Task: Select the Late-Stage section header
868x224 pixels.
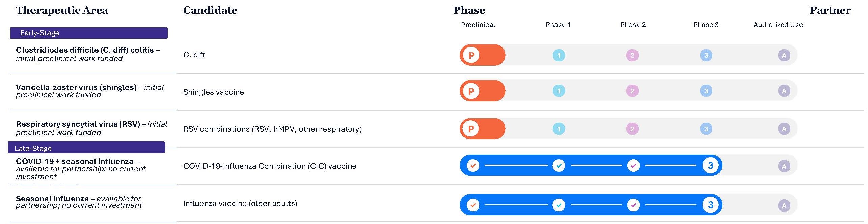Action: (87, 148)
